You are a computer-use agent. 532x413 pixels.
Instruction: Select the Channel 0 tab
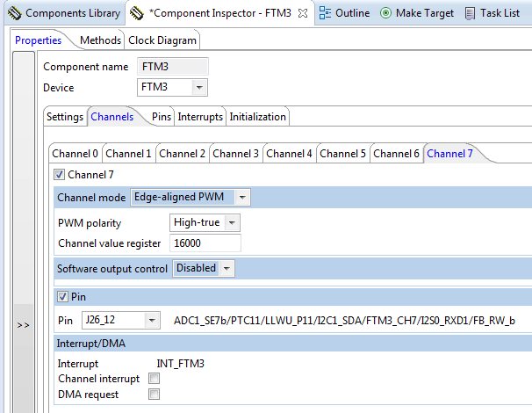(x=75, y=154)
